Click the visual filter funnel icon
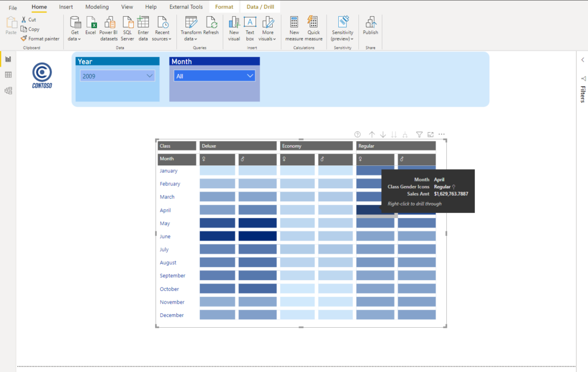This screenshot has height=372, width=588. click(419, 134)
